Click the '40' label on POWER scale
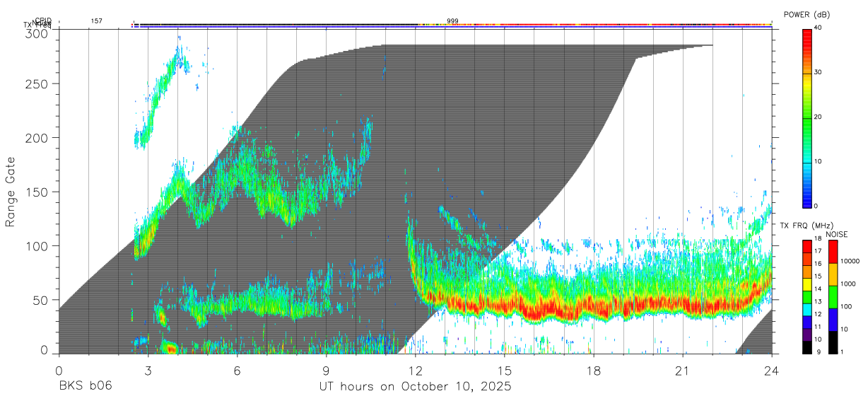Viewport: 868px width, 401px height. [819, 28]
